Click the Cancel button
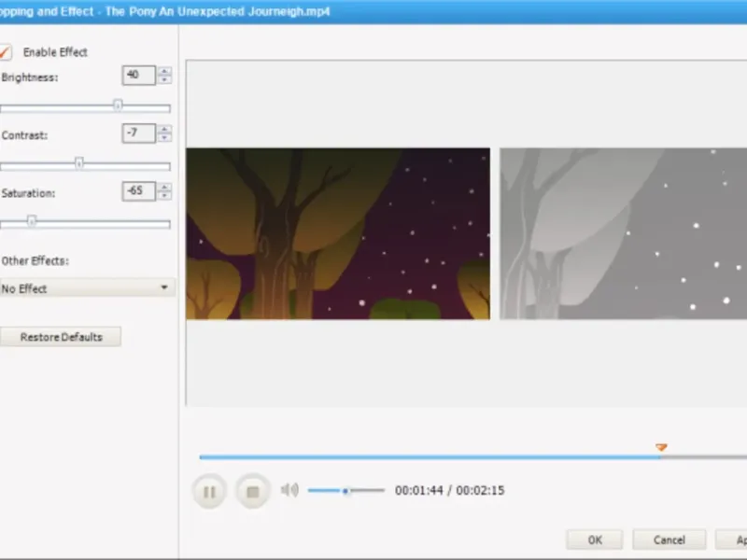Screen dimensions: 747x560 (x=669, y=539)
